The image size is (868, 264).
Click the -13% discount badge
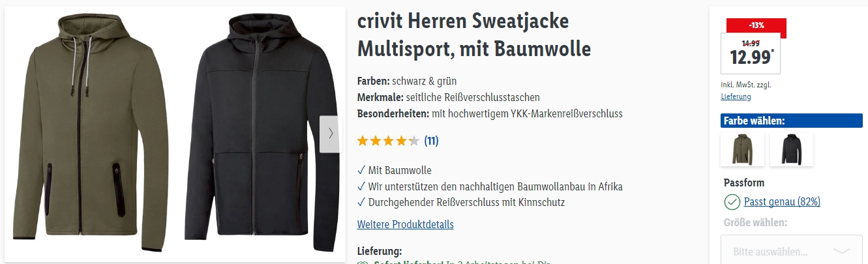tap(756, 25)
